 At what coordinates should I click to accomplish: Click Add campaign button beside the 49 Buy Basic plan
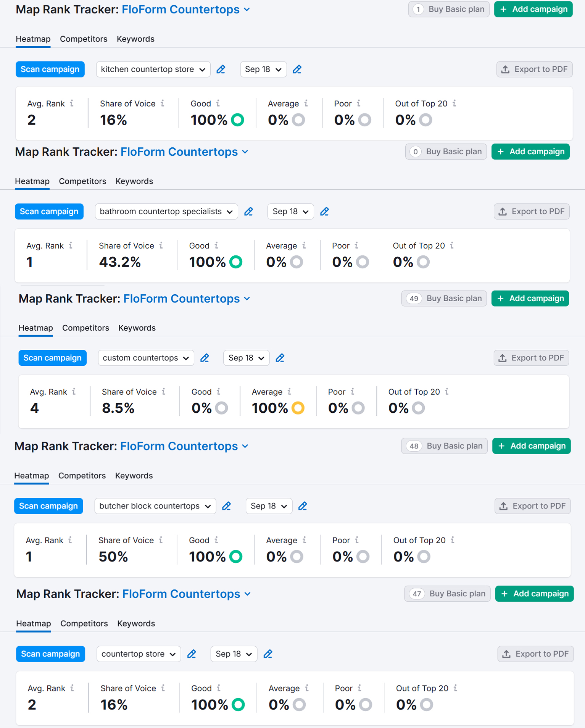click(530, 299)
